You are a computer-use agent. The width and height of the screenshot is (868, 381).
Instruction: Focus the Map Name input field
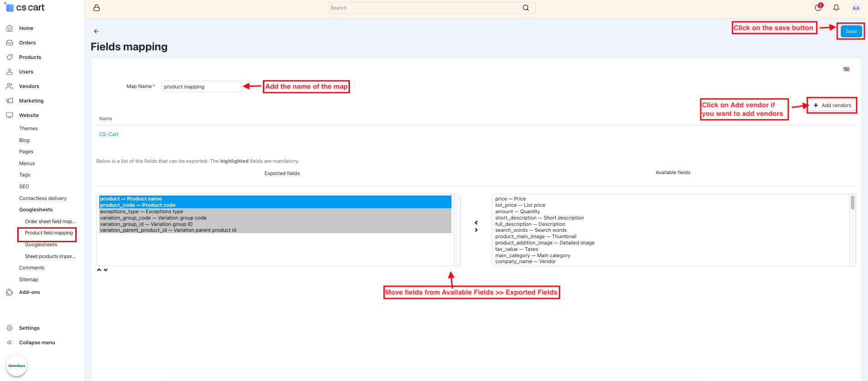point(201,87)
